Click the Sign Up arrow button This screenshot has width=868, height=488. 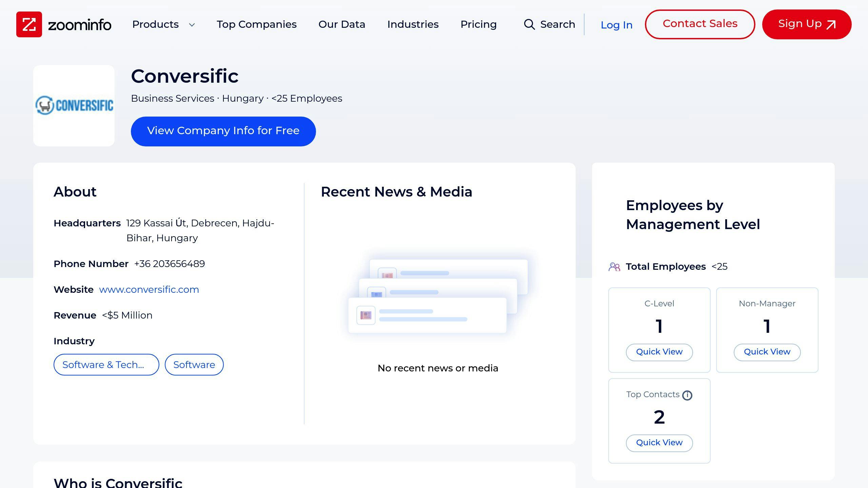point(807,24)
